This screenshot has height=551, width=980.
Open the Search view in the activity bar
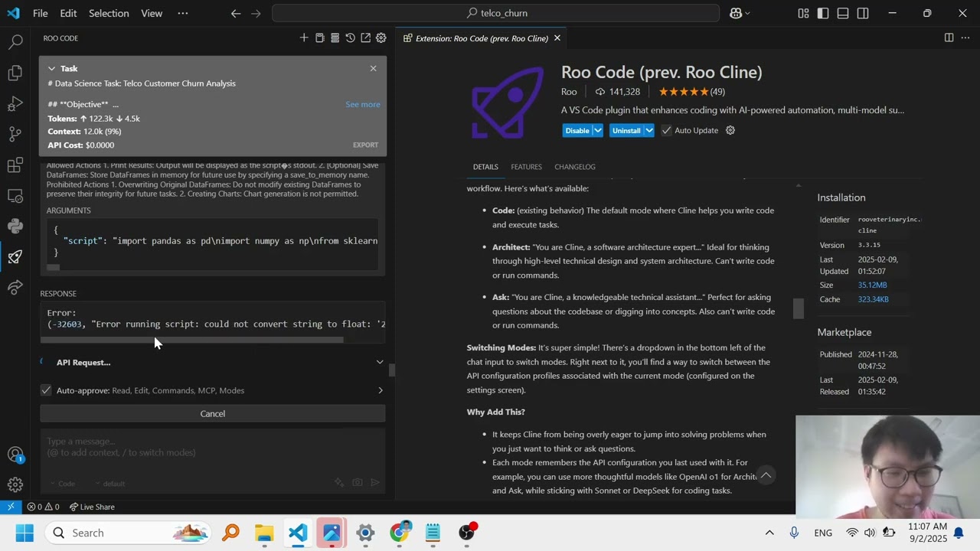(x=15, y=42)
